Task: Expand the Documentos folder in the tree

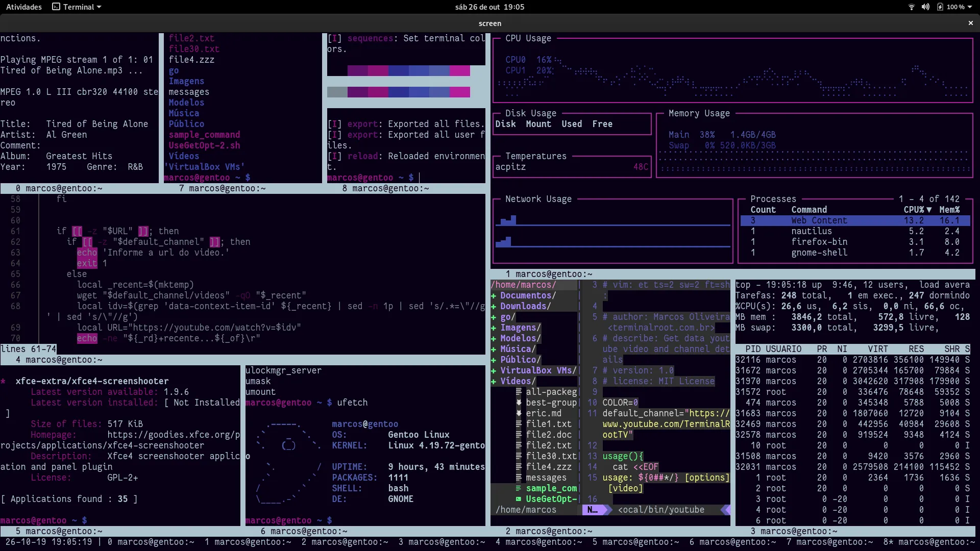Action: point(494,295)
